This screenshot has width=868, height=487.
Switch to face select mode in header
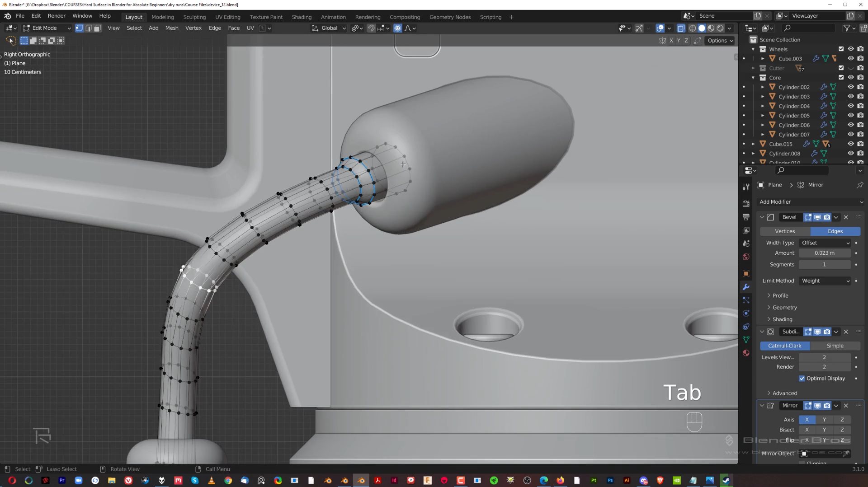(98, 28)
